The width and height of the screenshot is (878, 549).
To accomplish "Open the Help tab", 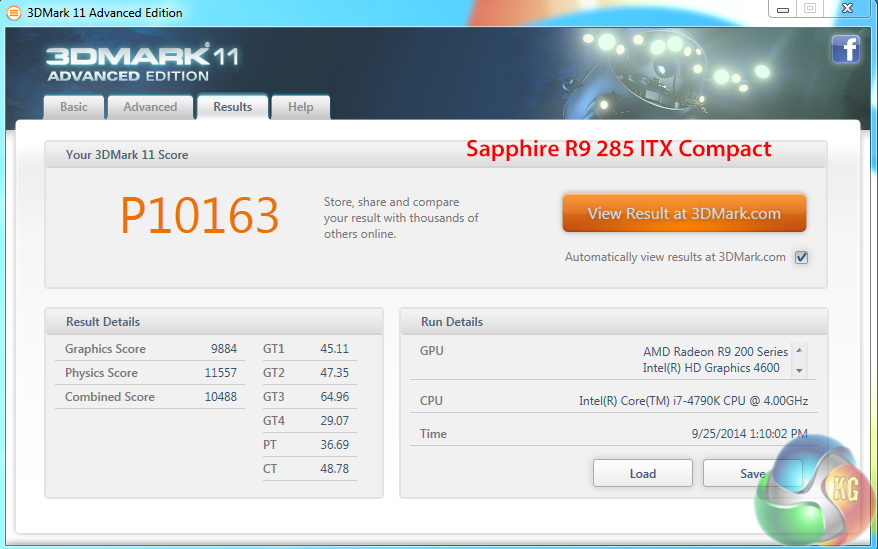I will tap(301, 107).
